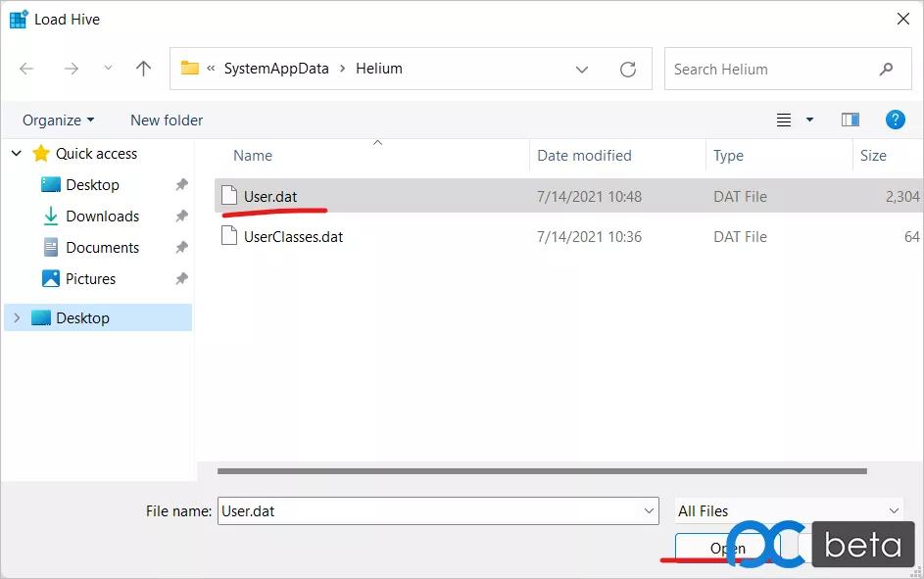Open the Help question mark icon
The width and height of the screenshot is (924, 579).
895,120
